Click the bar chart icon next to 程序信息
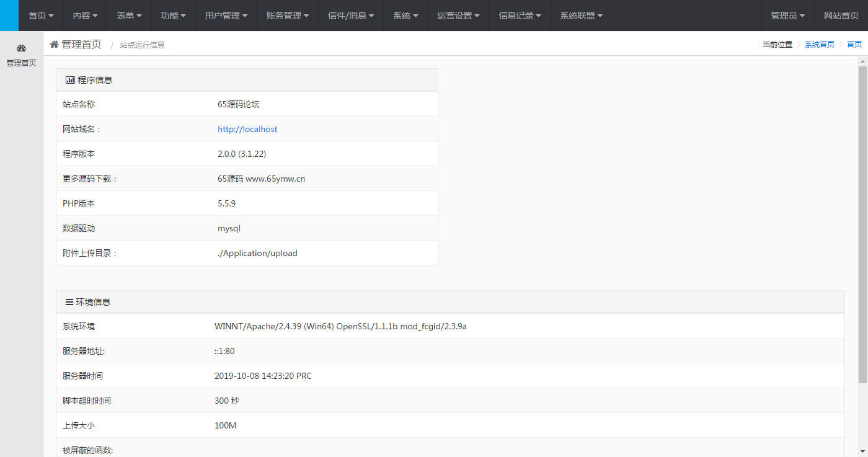 (x=70, y=80)
